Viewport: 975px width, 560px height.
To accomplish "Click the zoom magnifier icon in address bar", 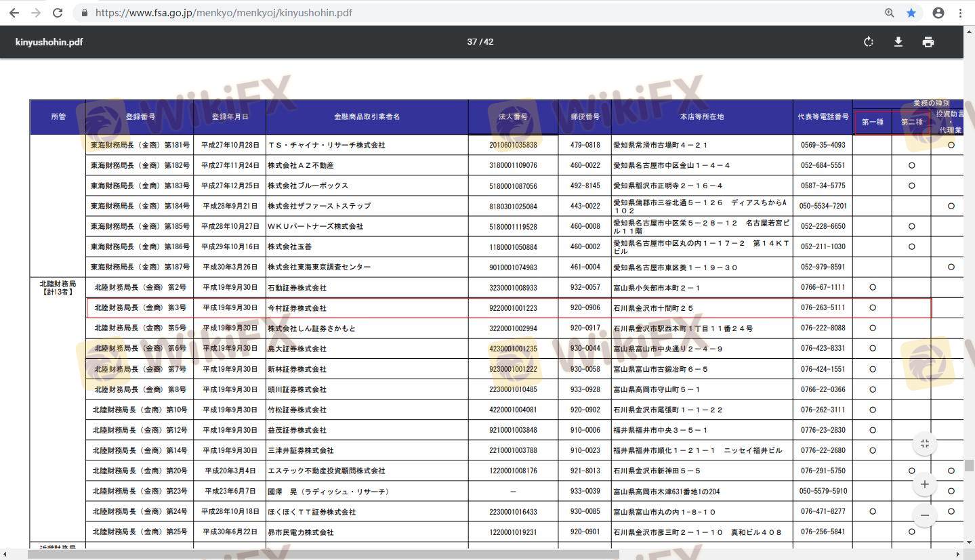I will (890, 13).
